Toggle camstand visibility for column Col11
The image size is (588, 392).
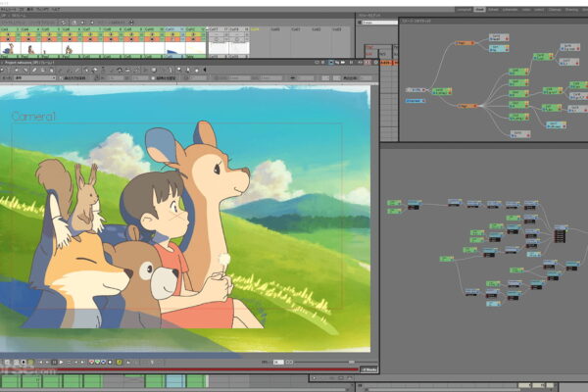(x=172, y=39)
